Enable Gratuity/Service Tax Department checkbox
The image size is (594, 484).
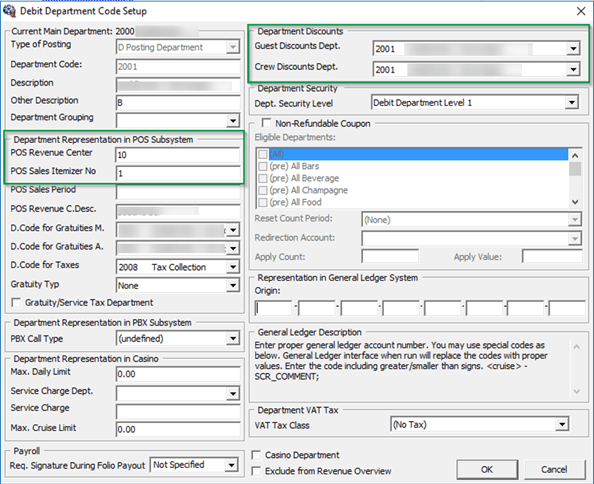16,303
